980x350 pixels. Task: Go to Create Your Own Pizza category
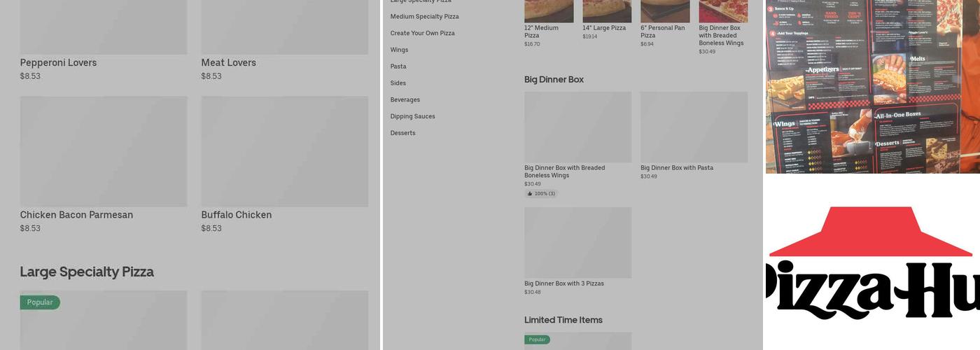click(423, 34)
